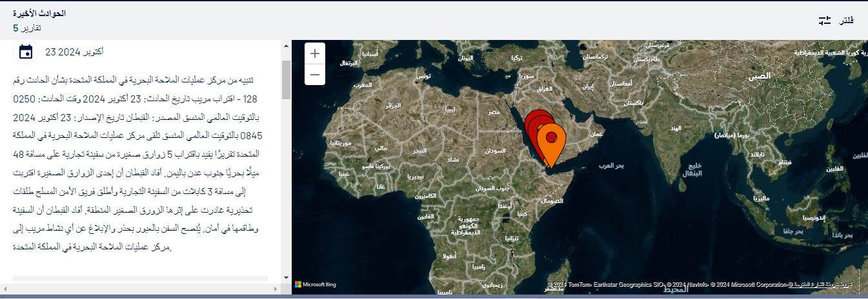This screenshot has height=299, width=868.
Task: Click the عمان label on the map
Action: 596,134
